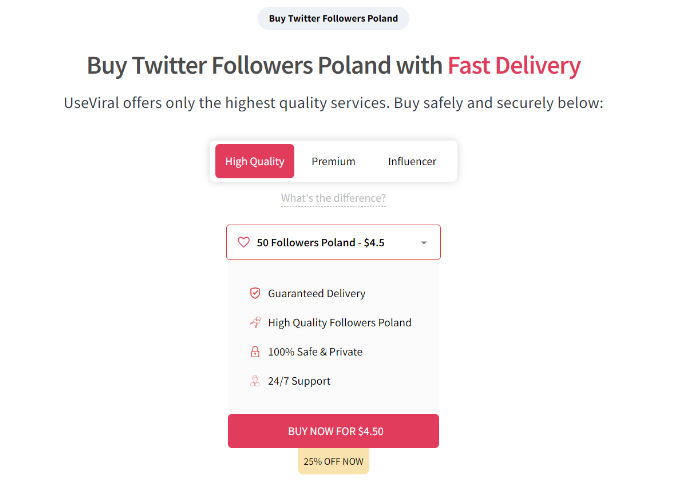Image resolution: width=673 pixels, height=492 pixels.
Task: Click the UseViral offers subheading sentence
Action: [x=333, y=102]
